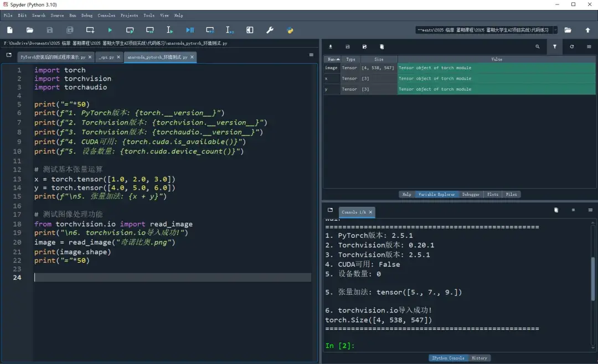The width and height of the screenshot is (598, 364).
Task: Start debugging with the debug file icon
Action: pyautogui.click(x=189, y=30)
